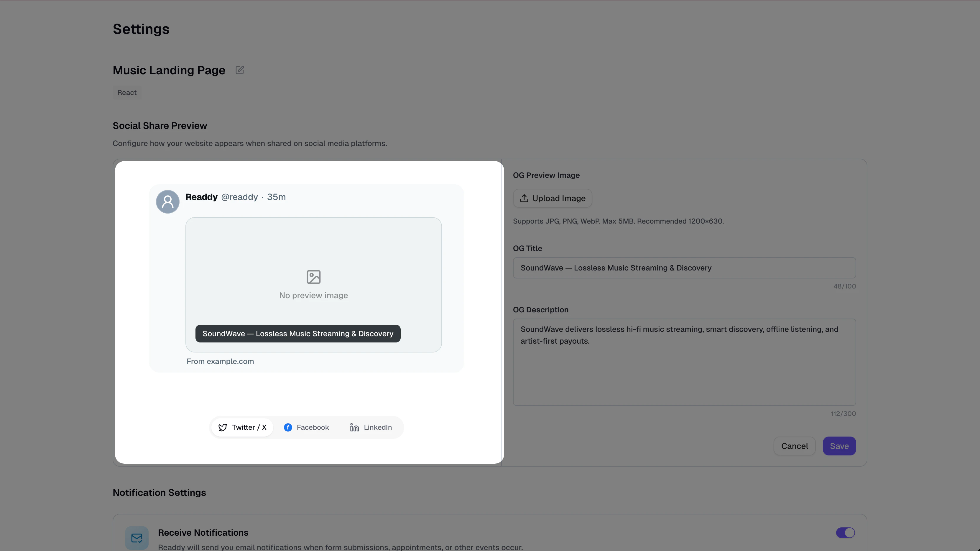The height and width of the screenshot is (551, 980).
Task: Cancel the OG settings changes
Action: pos(794,446)
